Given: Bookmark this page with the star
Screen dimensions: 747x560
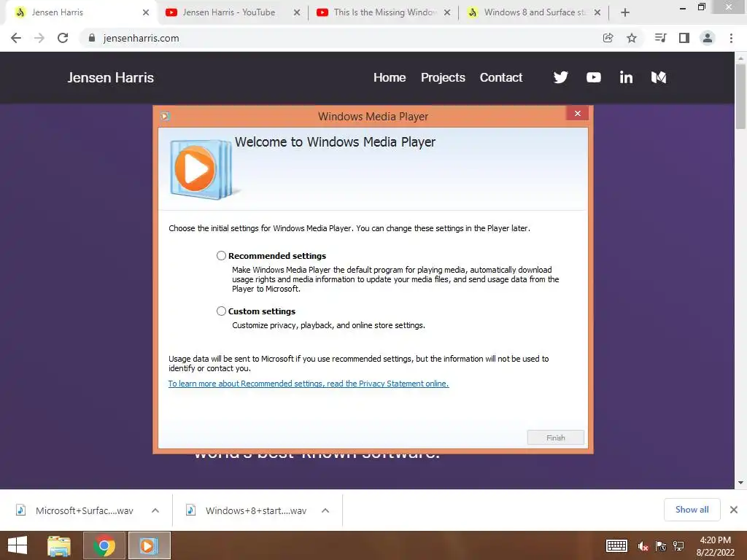Looking at the screenshot, I should (632, 38).
